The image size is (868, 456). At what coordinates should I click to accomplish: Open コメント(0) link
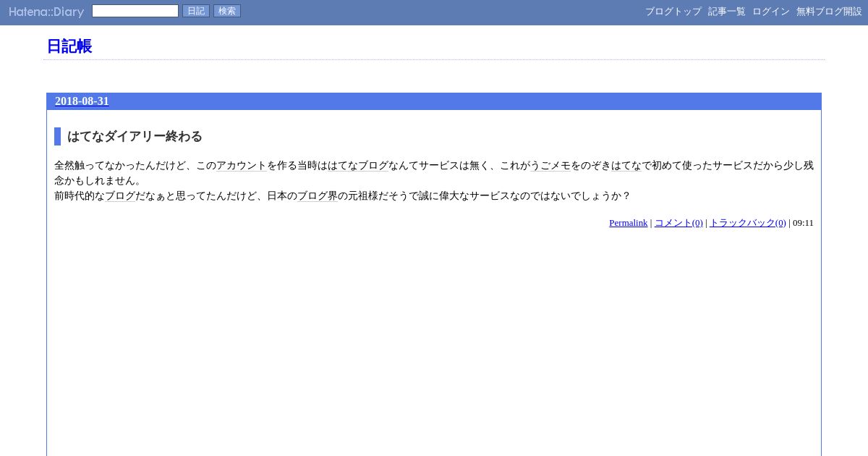678,223
